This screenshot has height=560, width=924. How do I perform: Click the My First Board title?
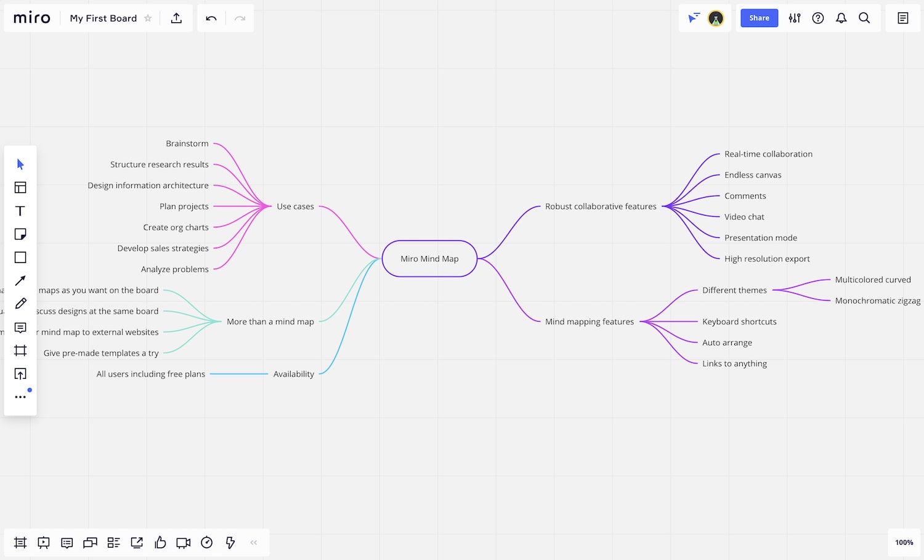[103, 18]
